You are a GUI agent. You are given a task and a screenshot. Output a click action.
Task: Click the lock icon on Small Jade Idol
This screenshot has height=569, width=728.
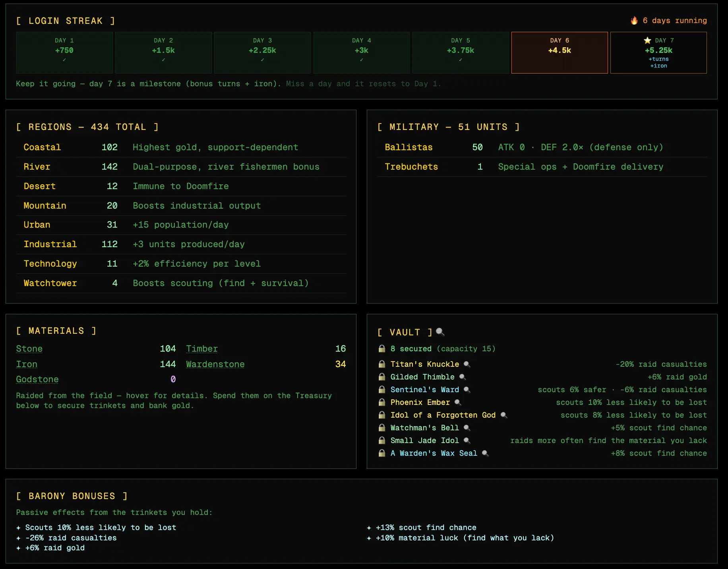[x=382, y=440]
